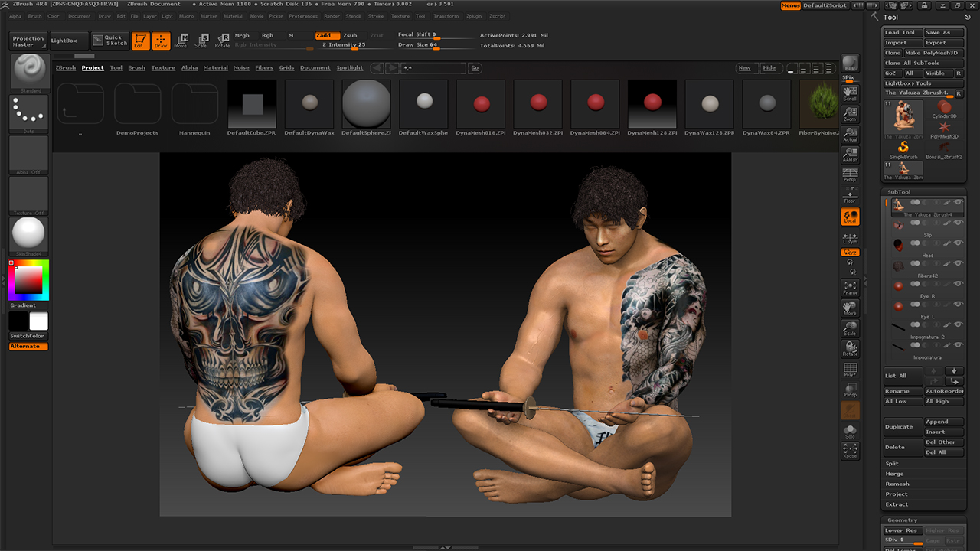980x551 pixels.
Task: Click the Frame mesh icon
Action: (850, 287)
